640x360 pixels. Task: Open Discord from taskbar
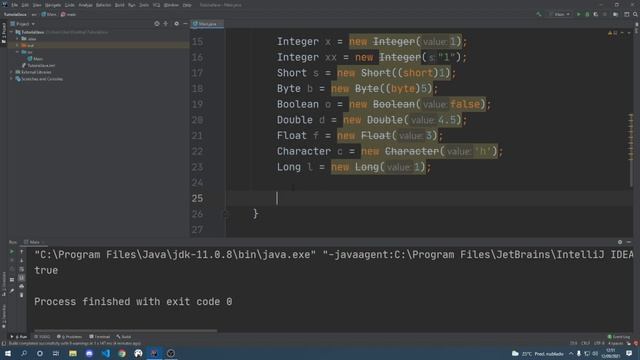click(x=89, y=353)
